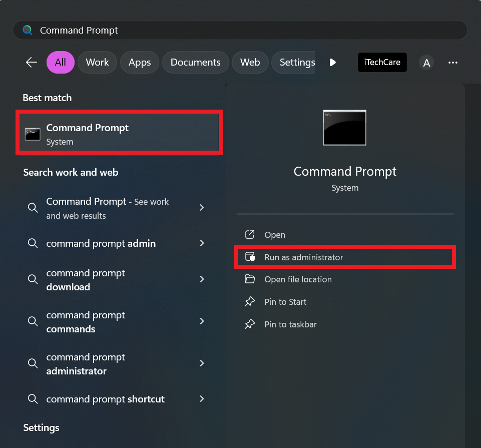Image resolution: width=481 pixels, height=448 pixels.
Task: Choose Run as administrator
Action: [x=345, y=257]
